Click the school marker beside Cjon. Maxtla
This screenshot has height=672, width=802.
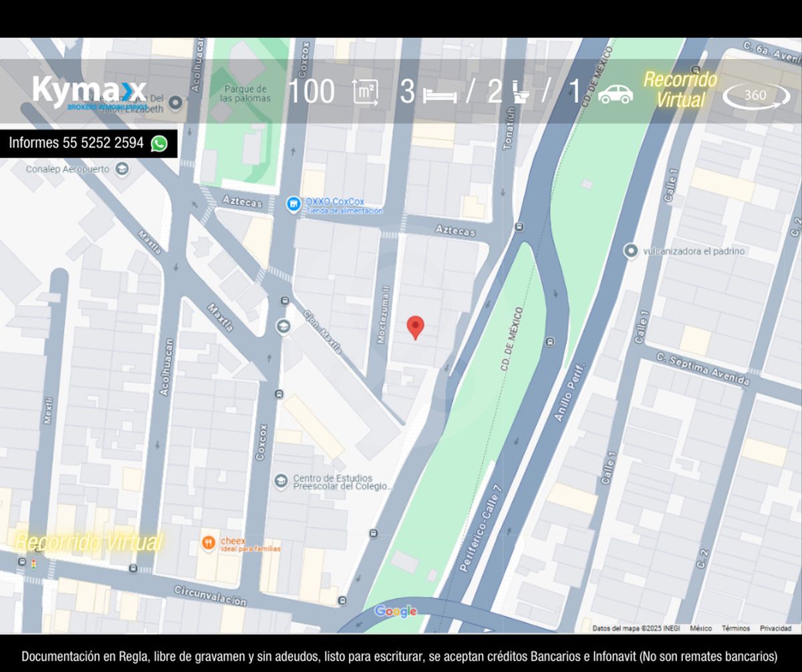point(283,327)
